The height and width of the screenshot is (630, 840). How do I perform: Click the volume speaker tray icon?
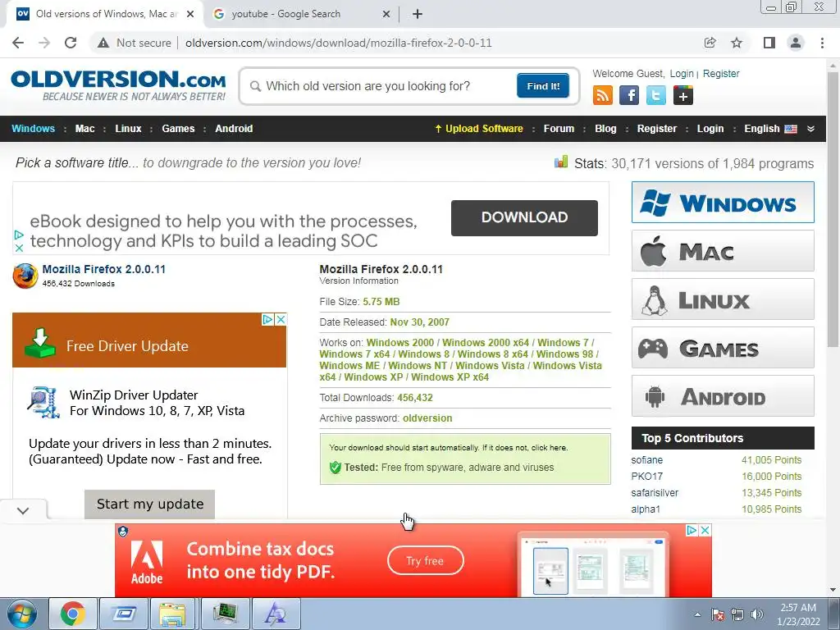756,614
